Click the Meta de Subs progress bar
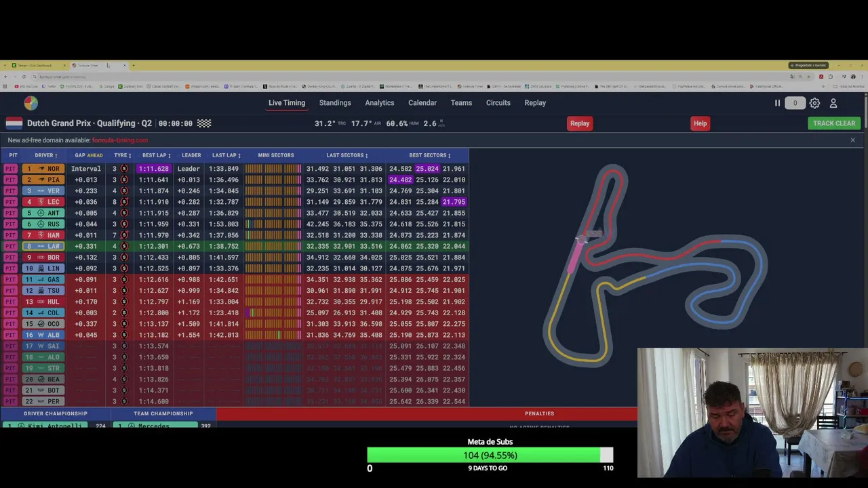Screen dimensions: 868x488 click(x=490, y=455)
